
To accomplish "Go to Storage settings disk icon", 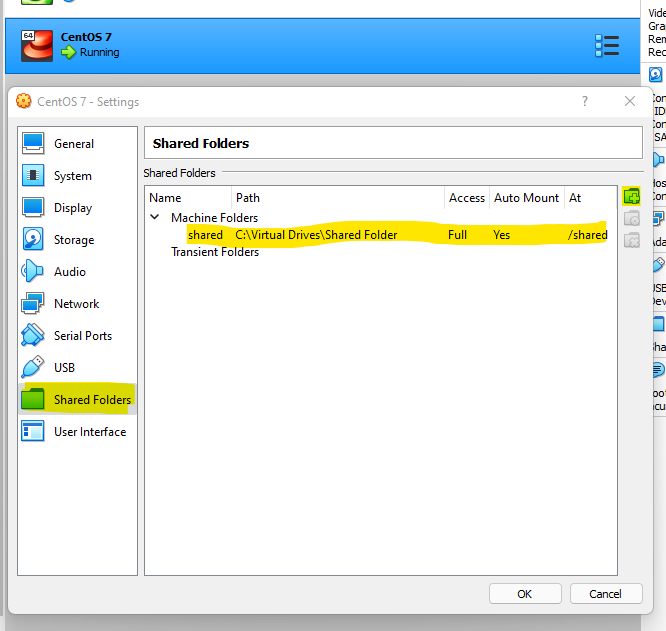I will pyautogui.click(x=34, y=240).
